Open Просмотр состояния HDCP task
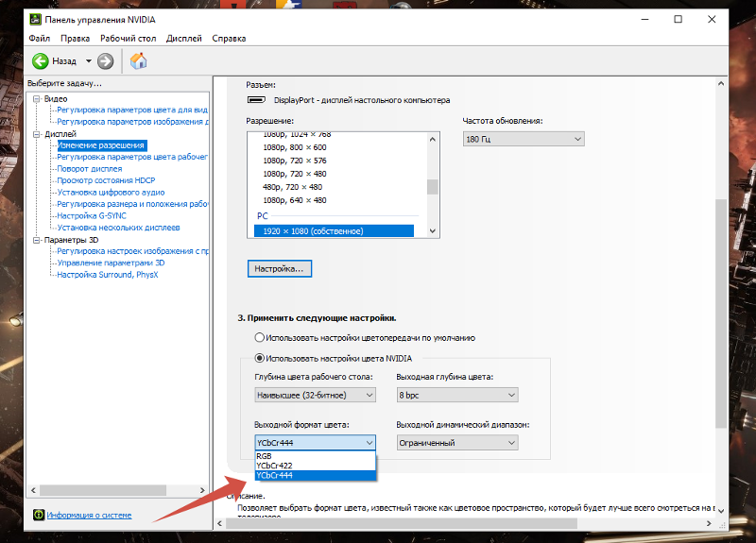Image resolution: width=756 pixels, height=543 pixels. tap(106, 180)
